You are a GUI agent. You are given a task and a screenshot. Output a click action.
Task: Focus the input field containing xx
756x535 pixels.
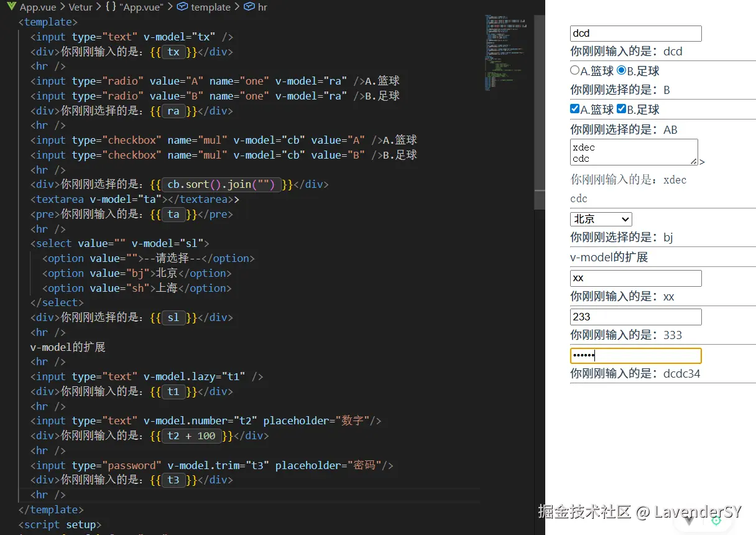pos(635,278)
